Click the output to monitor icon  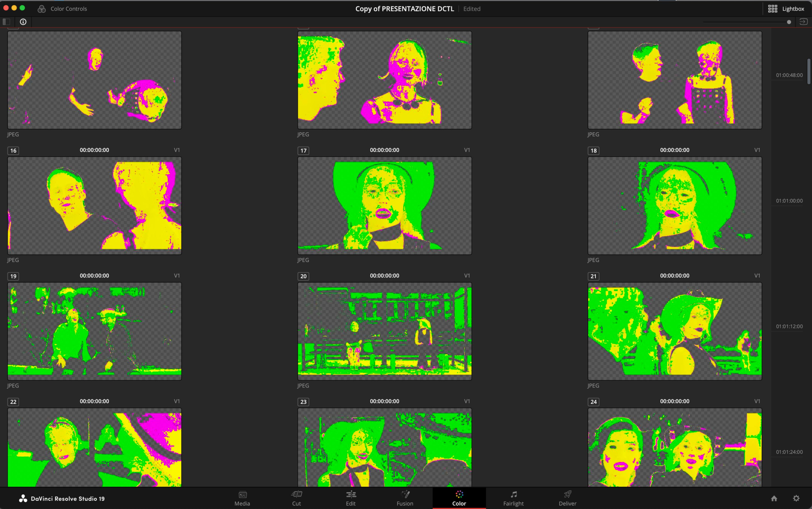(x=803, y=22)
